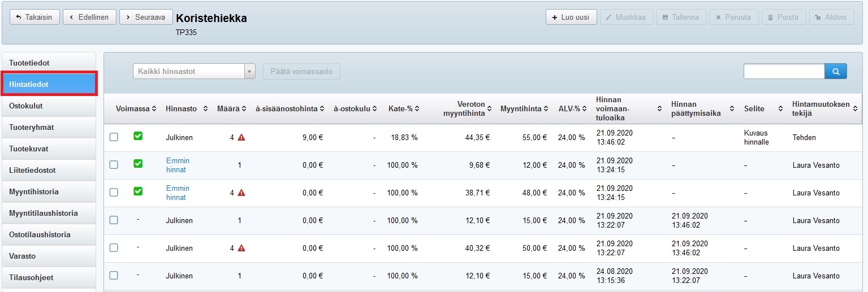Click the search input field
Image resolution: width=868 pixels, height=292 pixels.
pyautogui.click(x=784, y=71)
